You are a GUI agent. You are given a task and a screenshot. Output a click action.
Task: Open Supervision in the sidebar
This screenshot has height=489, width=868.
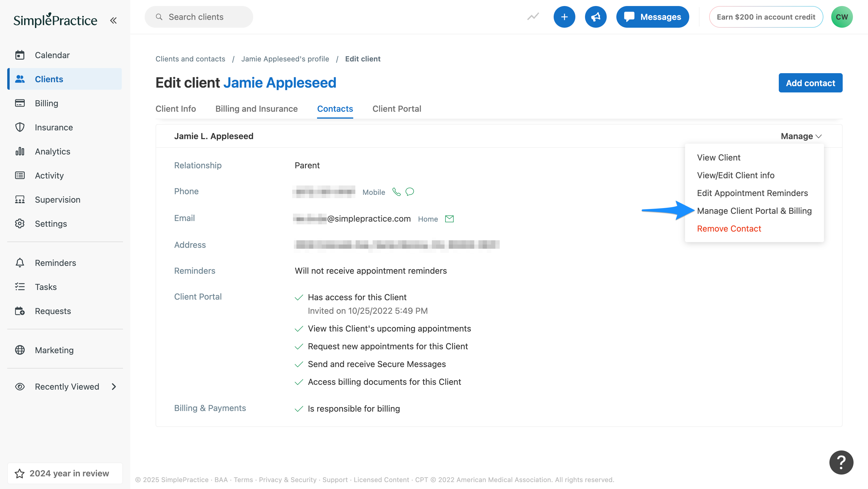pyautogui.click(x=65, y=200)
